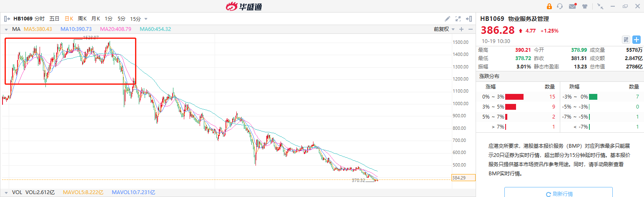Switch to the 分时 chart tab
Image resolution: width=644 pixels, height=197 pixels.
click(40, 18)
